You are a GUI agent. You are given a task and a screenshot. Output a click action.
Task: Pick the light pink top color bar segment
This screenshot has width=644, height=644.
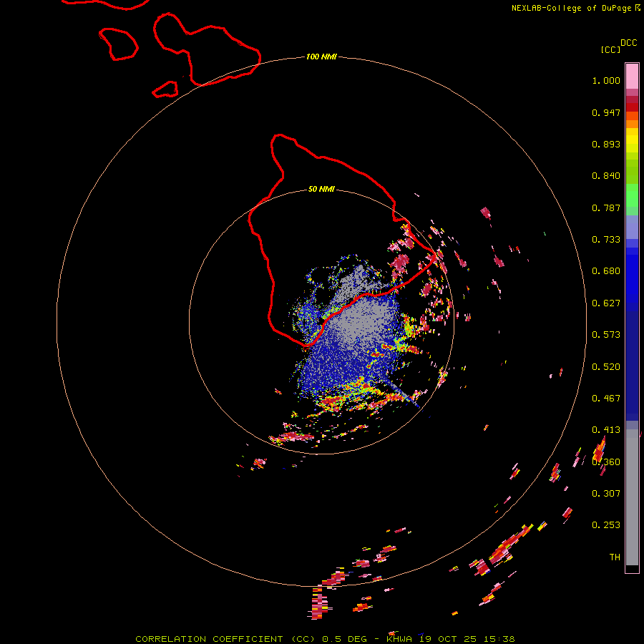632,76
